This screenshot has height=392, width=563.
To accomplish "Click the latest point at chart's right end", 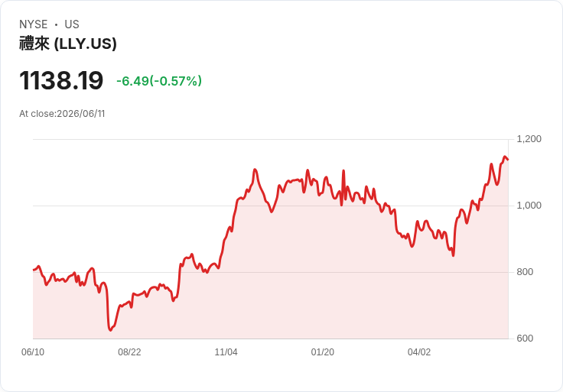I will click(x=508, y=160).
